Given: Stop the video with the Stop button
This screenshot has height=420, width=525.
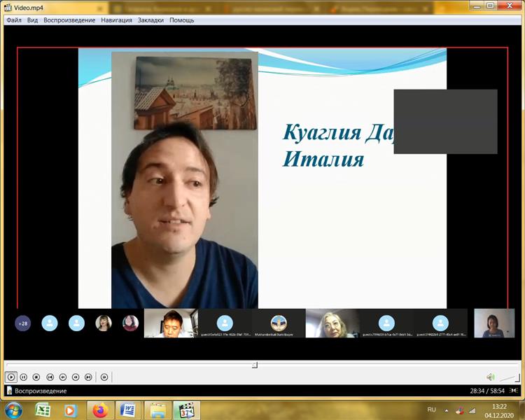Looking at the screenshot, I should pyautogui.click(x=36, y=377).
